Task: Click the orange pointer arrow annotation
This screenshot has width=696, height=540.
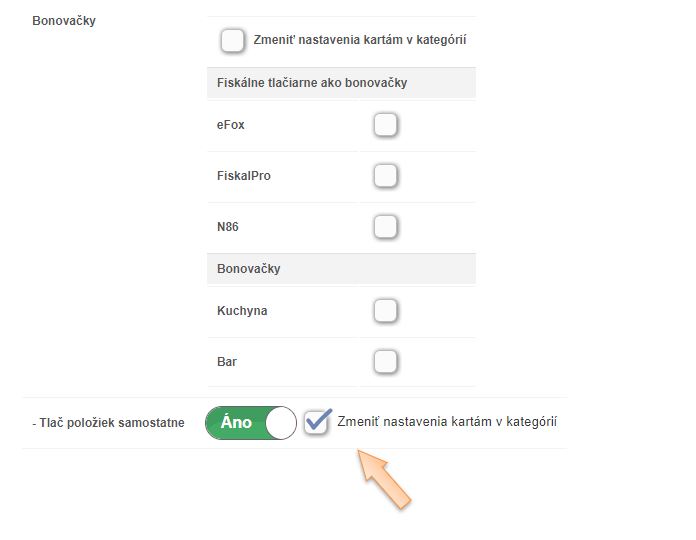Action: [384, 478]
